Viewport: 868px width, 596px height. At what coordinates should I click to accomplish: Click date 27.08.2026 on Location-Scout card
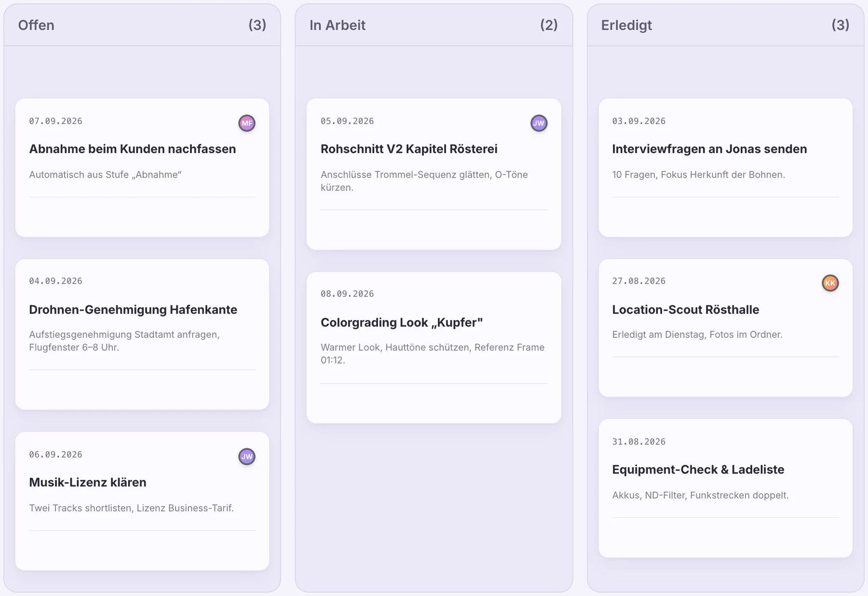[x=638, y=281]
